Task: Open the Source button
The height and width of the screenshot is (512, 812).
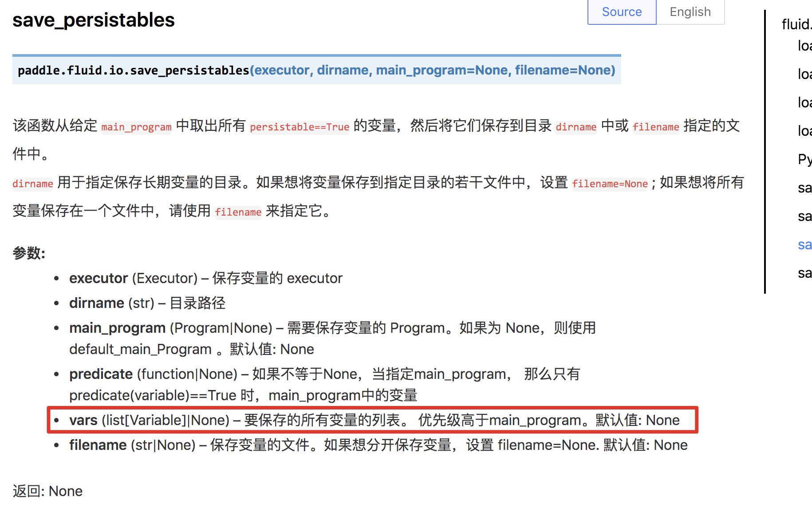Action: tap(622, 12)
